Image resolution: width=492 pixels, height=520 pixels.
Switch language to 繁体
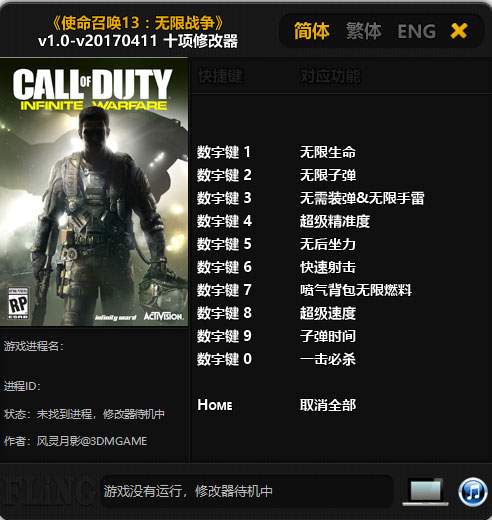pyautogui.click(x=363, y=31)
